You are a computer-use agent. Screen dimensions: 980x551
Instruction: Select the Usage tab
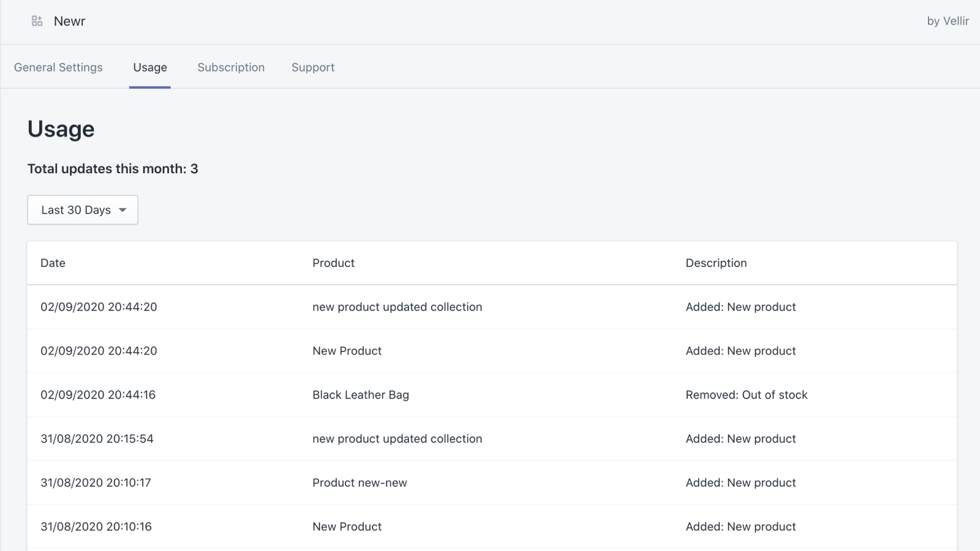(150, 67)
